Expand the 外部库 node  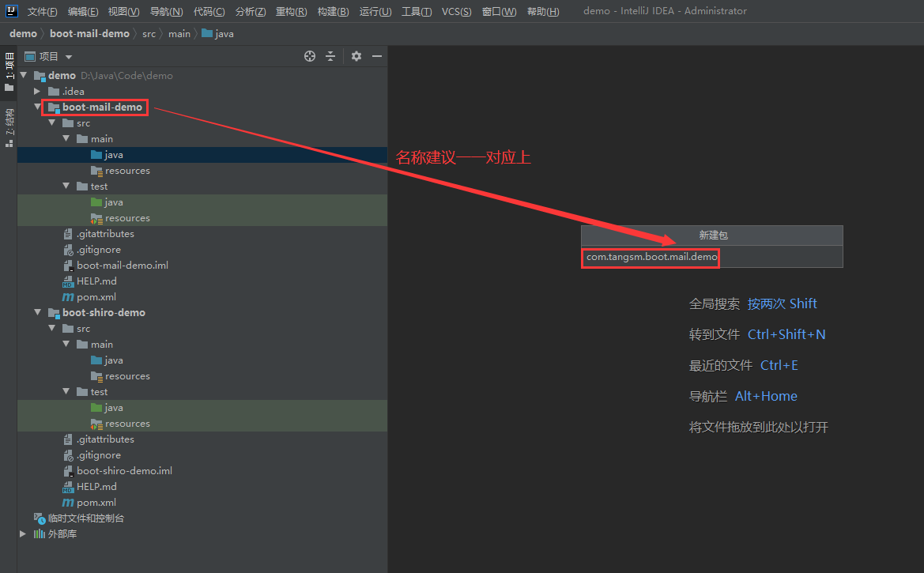(23, 533)
